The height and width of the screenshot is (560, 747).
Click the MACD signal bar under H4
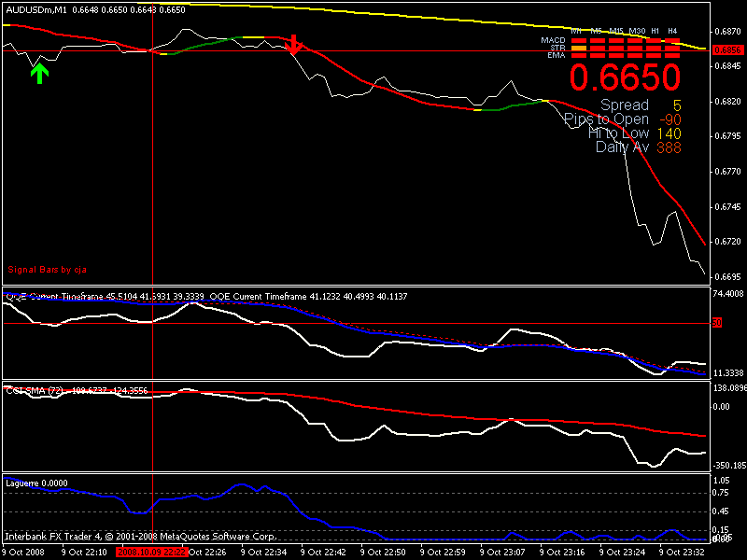click(672, 41)
